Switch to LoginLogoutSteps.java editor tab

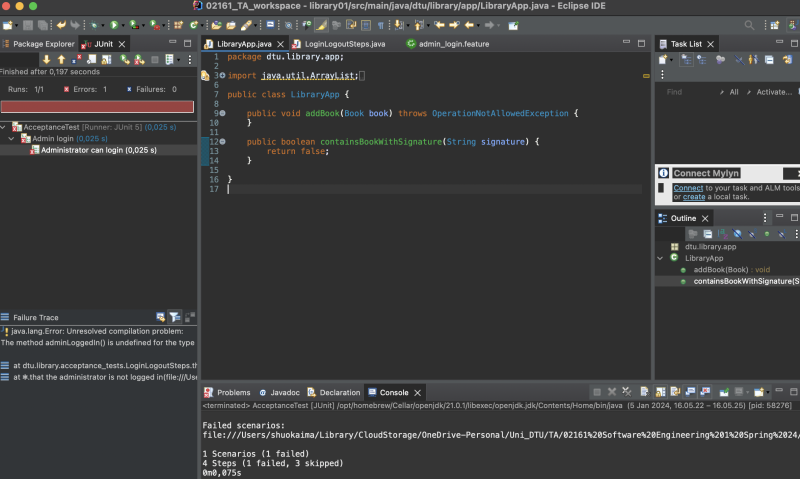tap(339, 44)
